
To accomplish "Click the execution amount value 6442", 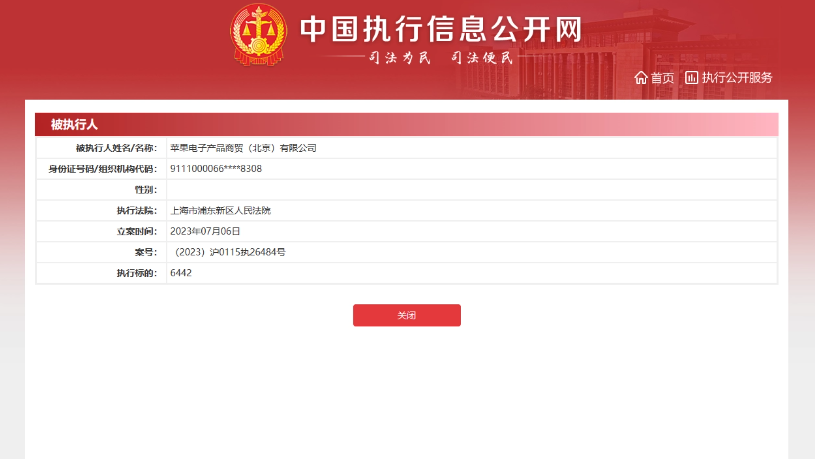I will [x=181, y=273].
